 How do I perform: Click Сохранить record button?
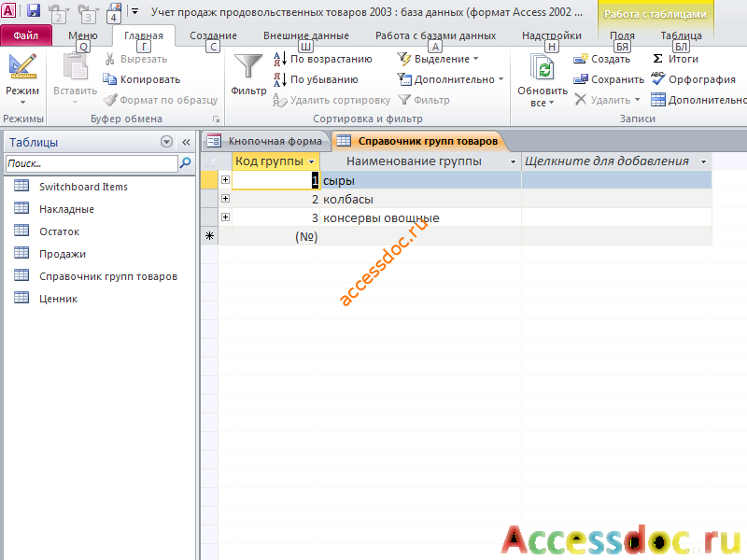(x=609, y=79)
